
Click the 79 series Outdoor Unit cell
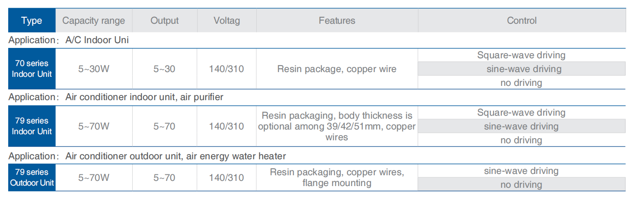tap(32, 177)
